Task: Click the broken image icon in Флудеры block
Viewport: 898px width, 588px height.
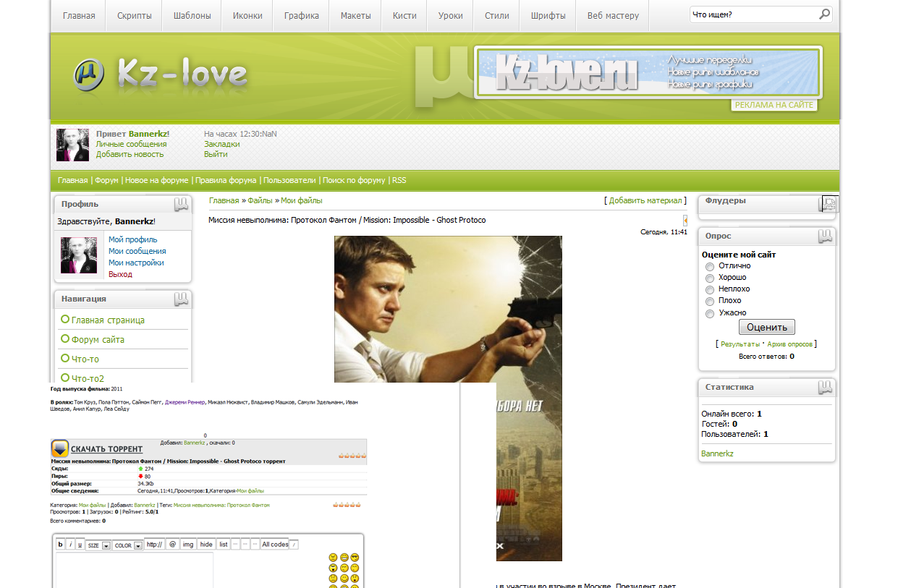Action: click(831, 203)
